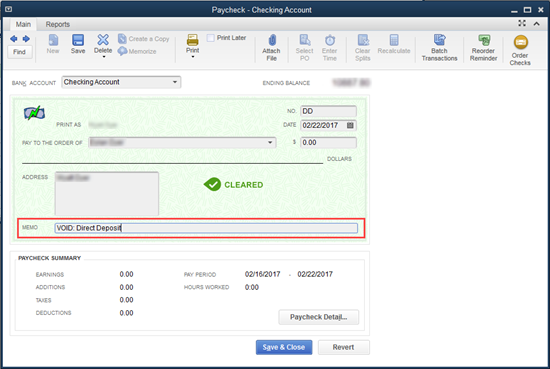
Task: Click the dollar amount field 0.00
Action: click(328, 142)
